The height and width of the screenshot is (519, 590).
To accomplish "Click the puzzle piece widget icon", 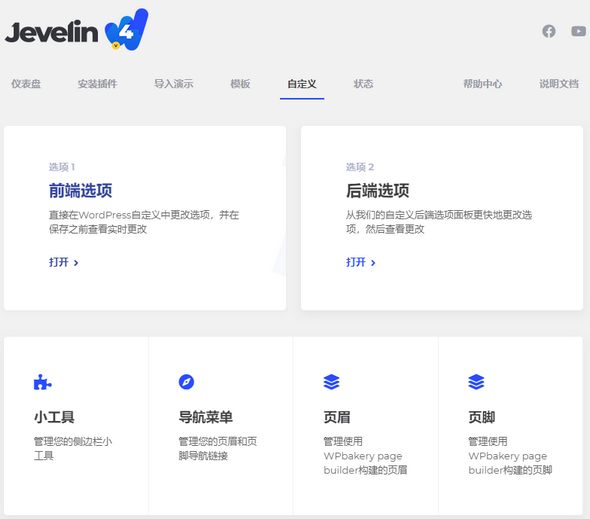I will (x=43, y=382).
